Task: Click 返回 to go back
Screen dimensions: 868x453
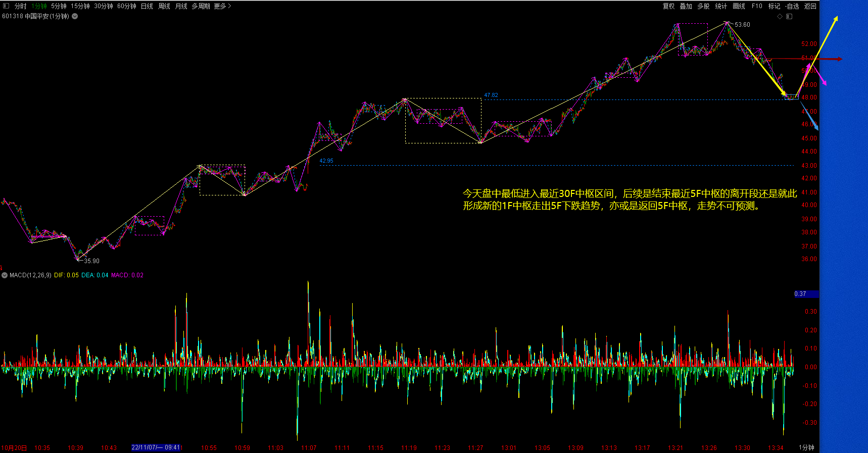Action: [810, 6]
